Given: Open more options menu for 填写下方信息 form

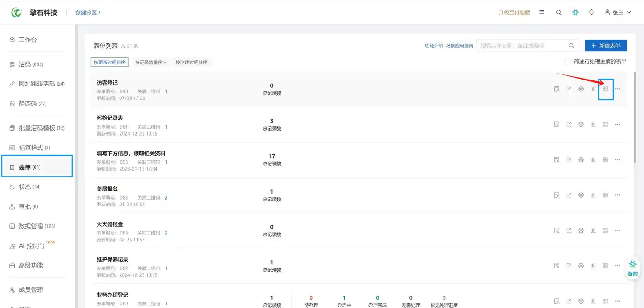Looking at the screenshot, I should 617,160.
